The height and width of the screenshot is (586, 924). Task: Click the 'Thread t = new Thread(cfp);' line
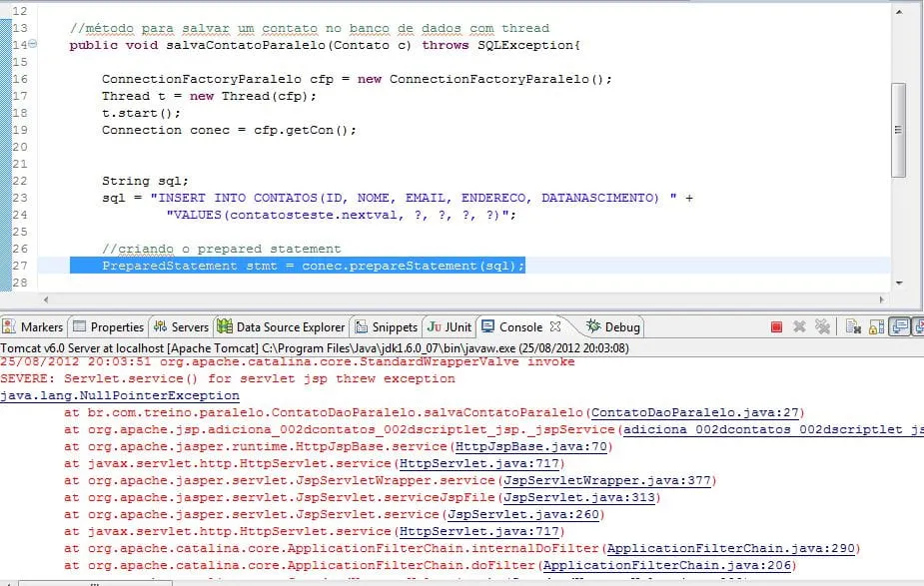coord(209,96)
